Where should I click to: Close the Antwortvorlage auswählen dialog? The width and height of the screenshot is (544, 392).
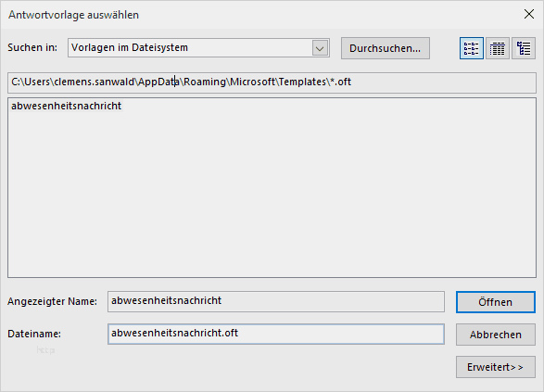coord(529,14)
